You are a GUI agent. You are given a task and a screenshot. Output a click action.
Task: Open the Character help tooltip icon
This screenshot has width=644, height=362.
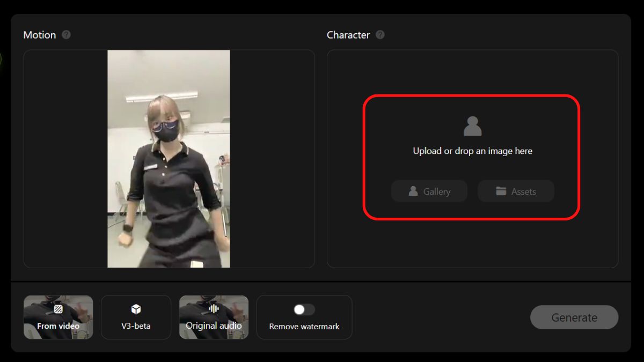pos(380,35)
